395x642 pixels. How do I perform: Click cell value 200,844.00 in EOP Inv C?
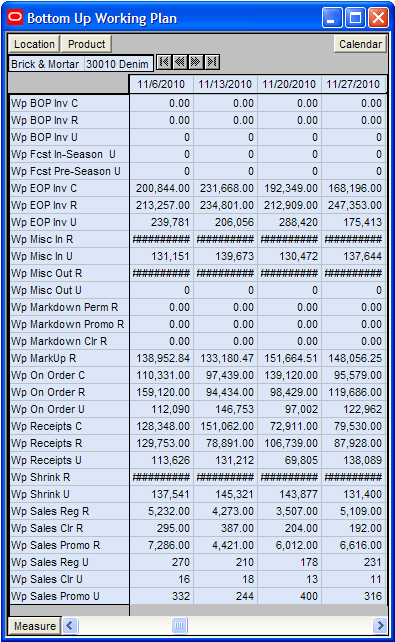161,188
